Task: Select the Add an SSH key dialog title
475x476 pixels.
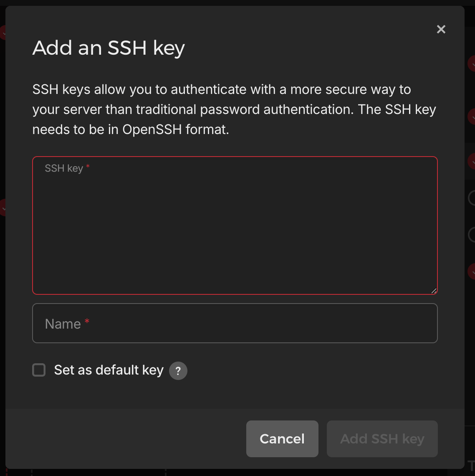Action: [109, 48]
